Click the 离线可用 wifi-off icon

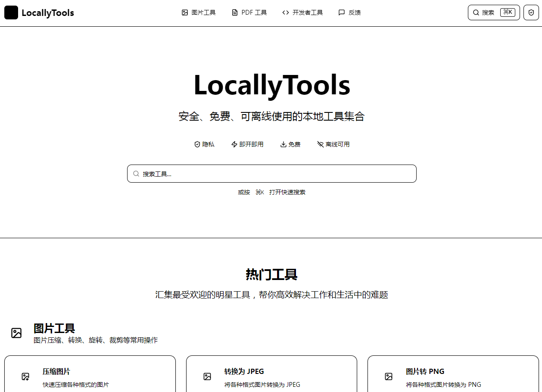(x=320, y=144)
